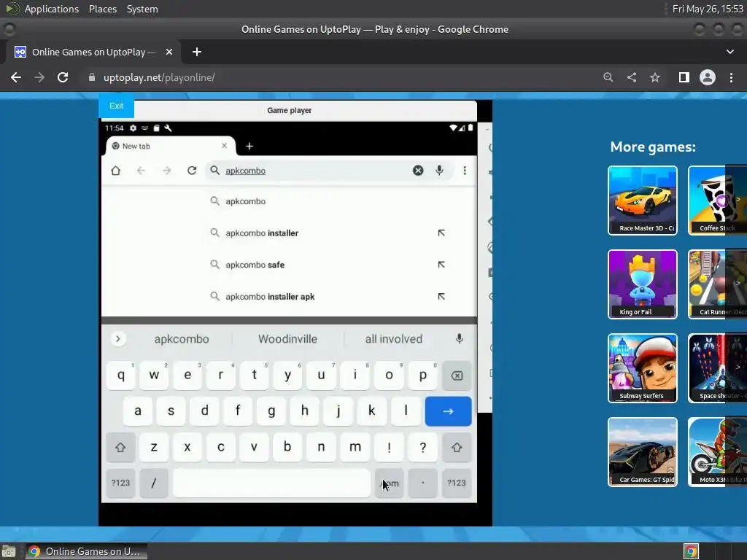Pick keyboard suggestion Woodinville

[x=287, y=339]
